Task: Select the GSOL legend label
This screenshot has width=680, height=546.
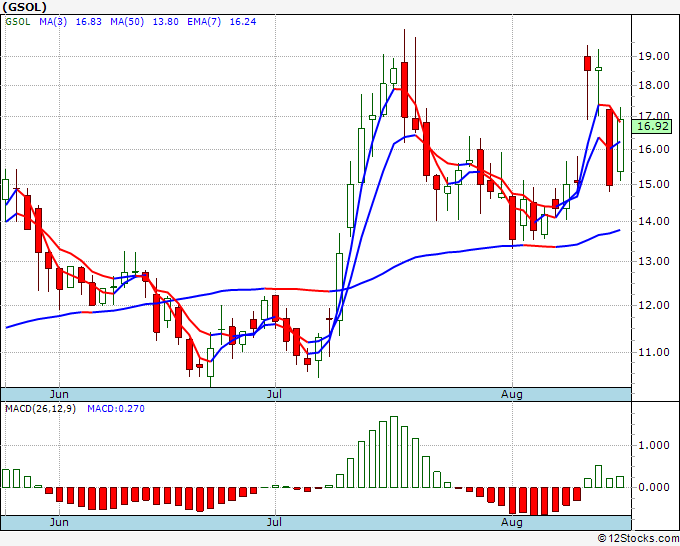Action: pyautogui.click(x=18, y=22)
